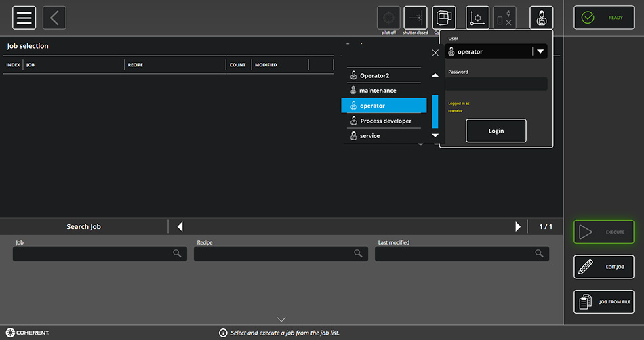Click the shutter closed icon
Screen dimensions: 644x340
[416, 18]
